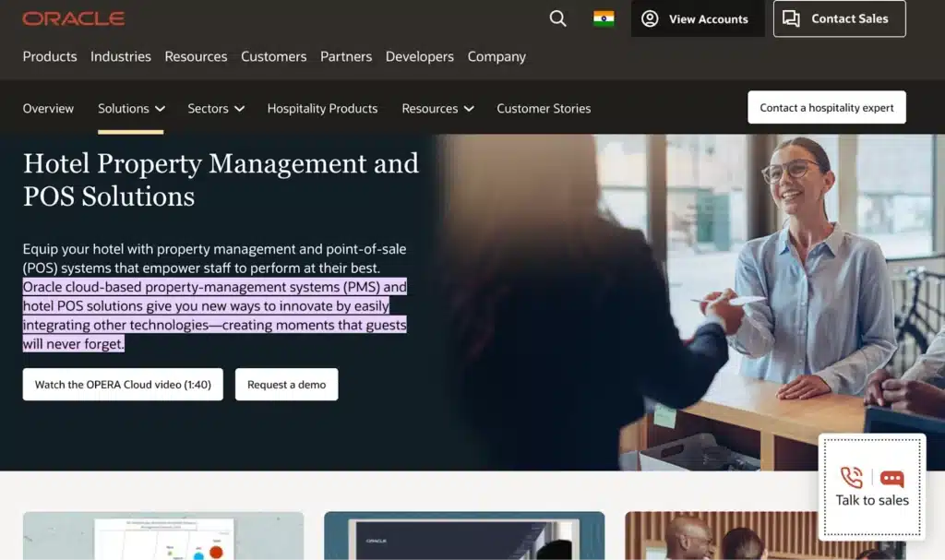Click the phone icon in Talk to sales
The height and width of the screenshot is (560, 945).
(852, 477)
